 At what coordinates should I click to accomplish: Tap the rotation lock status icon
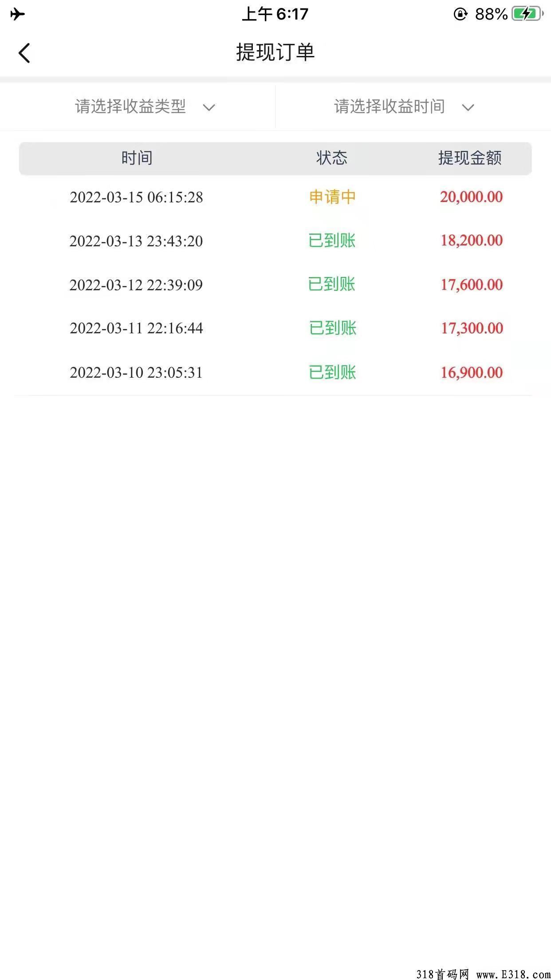460,14
